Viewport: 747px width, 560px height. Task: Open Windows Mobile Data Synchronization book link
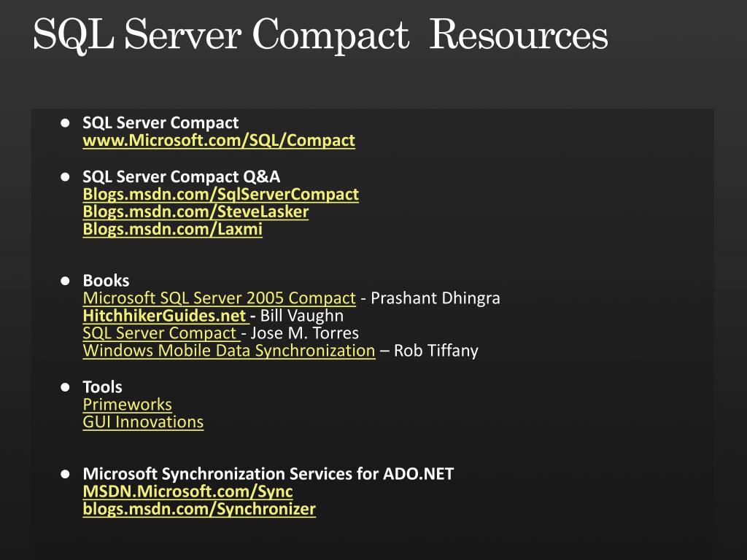[x=228, y=351]
